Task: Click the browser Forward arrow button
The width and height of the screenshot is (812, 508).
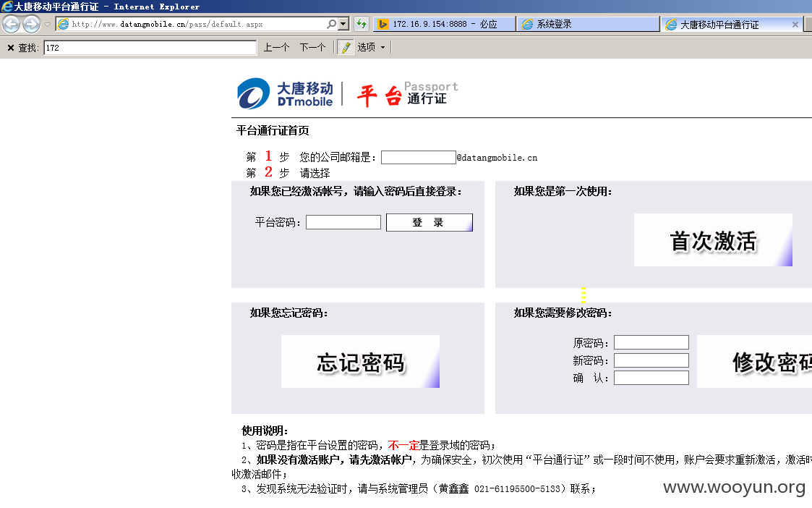Action: point(31,24)
